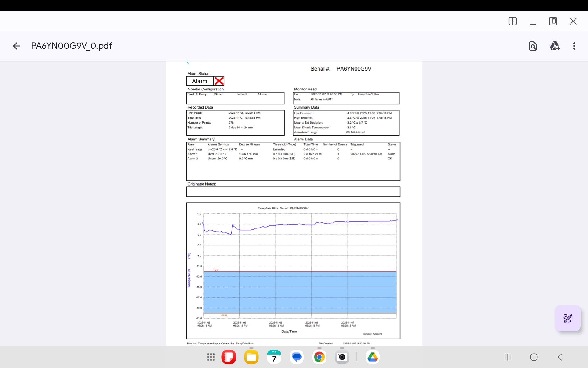The width and height of the screenshot is (588, 368).
Task: Go back using the arrow icon
Action: [x=17, y=46]
